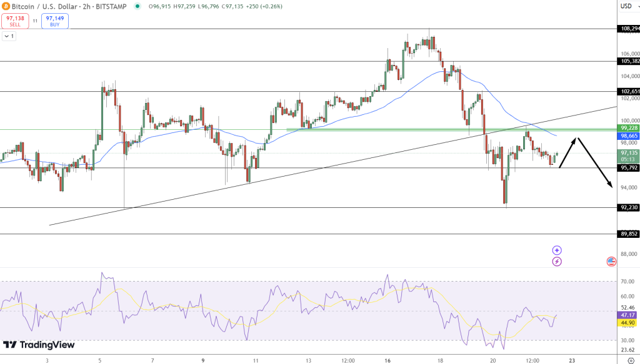Click the Bitcoin coin logo beside the symbol name
This screenshot has height=364, width=640.
click(6, 6)
